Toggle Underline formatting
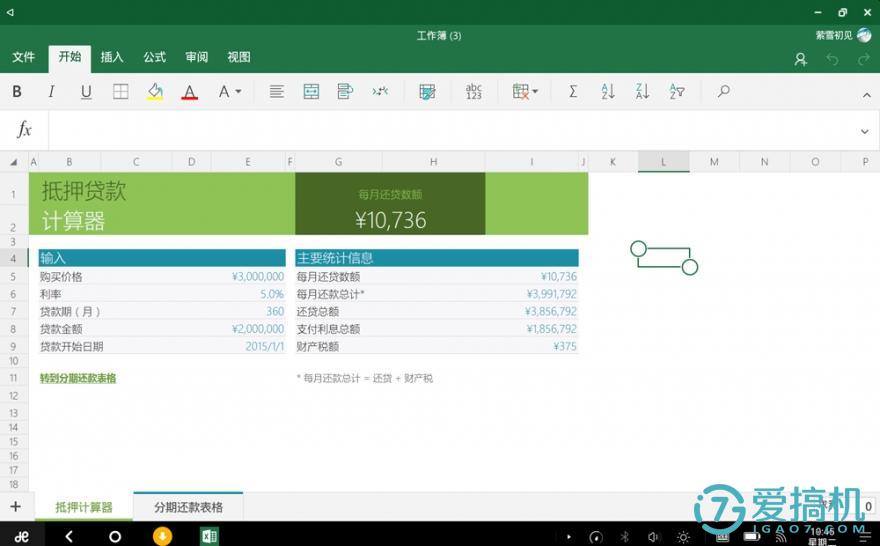This screenshot has width=880, height=546. [x=86, y=91]
